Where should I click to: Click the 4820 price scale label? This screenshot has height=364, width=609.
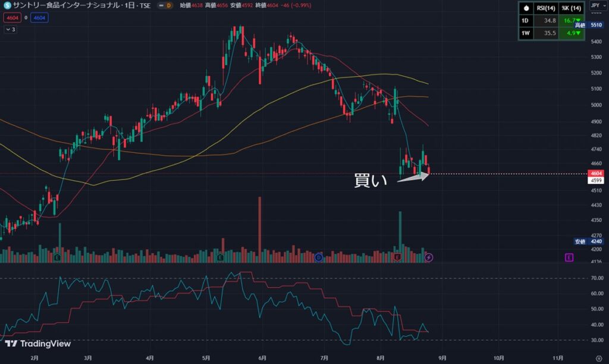(x=596, y=136)
